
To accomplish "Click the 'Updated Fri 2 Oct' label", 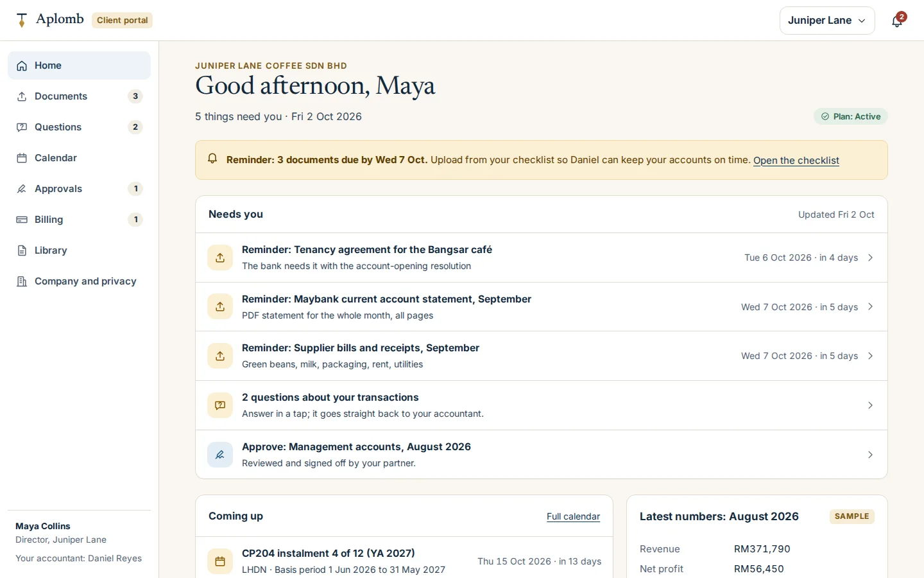I will 836,215.
